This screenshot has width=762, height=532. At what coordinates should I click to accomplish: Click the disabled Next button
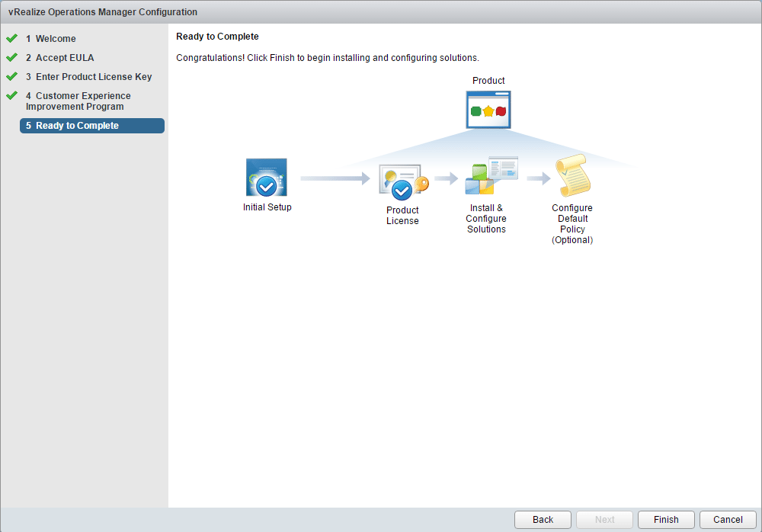pos(604,519)
